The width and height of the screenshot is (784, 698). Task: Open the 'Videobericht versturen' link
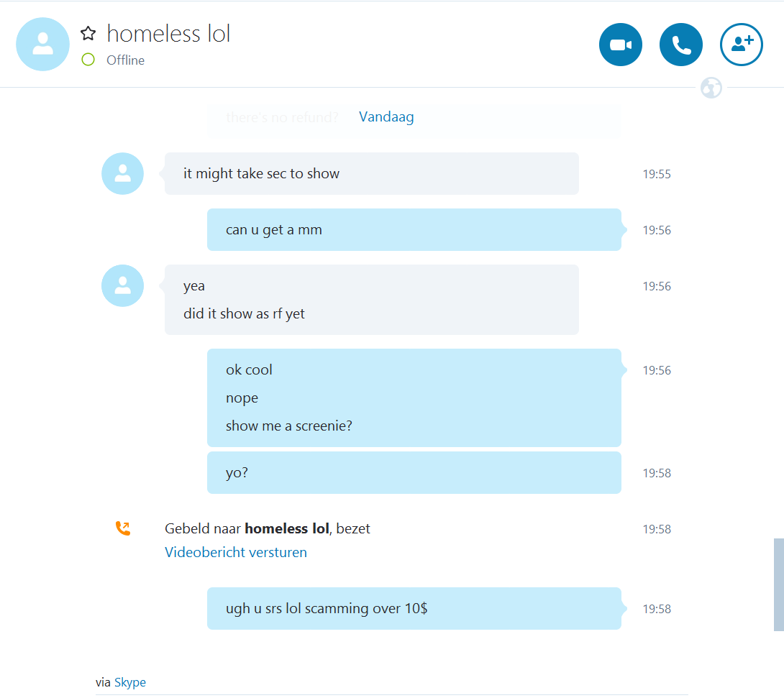click(x=235, y=552)
